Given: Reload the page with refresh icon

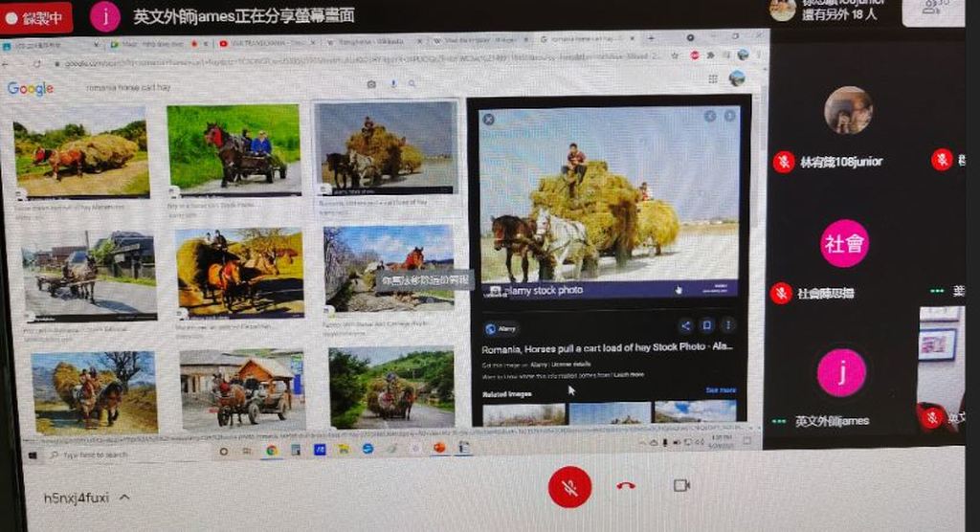Looking at the screenshot, I should 37,64.
